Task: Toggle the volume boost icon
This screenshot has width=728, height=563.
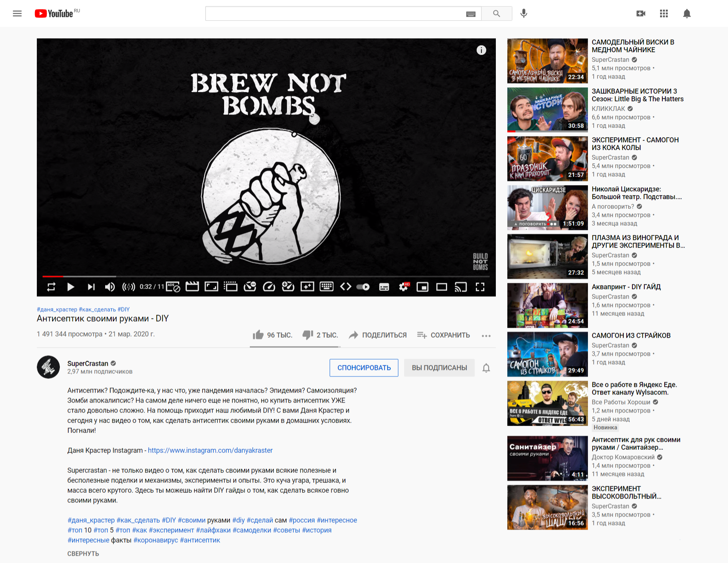Action: tap(129, 287)
